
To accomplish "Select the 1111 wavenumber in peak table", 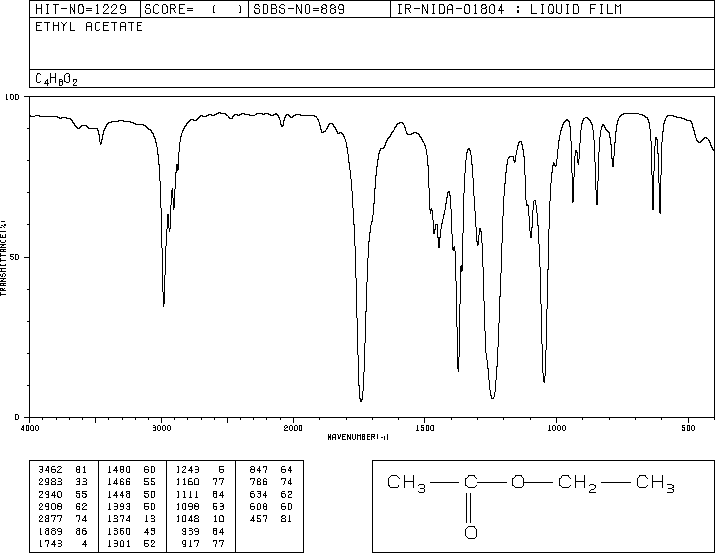I will click(x=188, y=494).
